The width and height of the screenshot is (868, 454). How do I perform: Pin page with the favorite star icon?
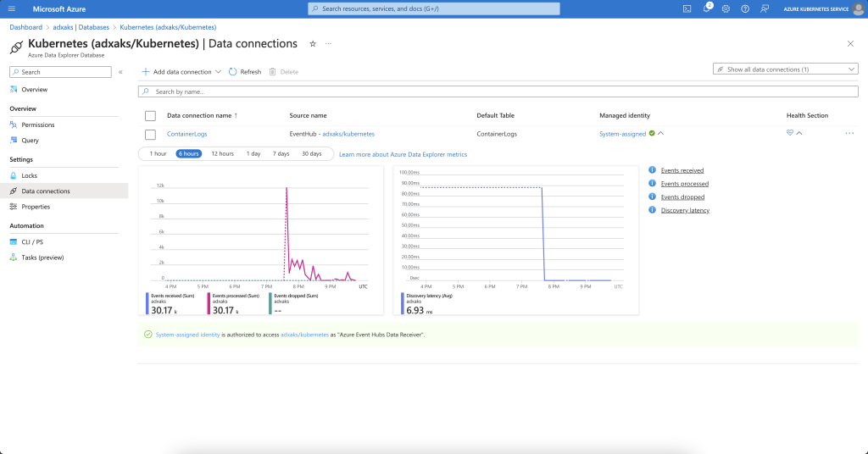(313, 43)
